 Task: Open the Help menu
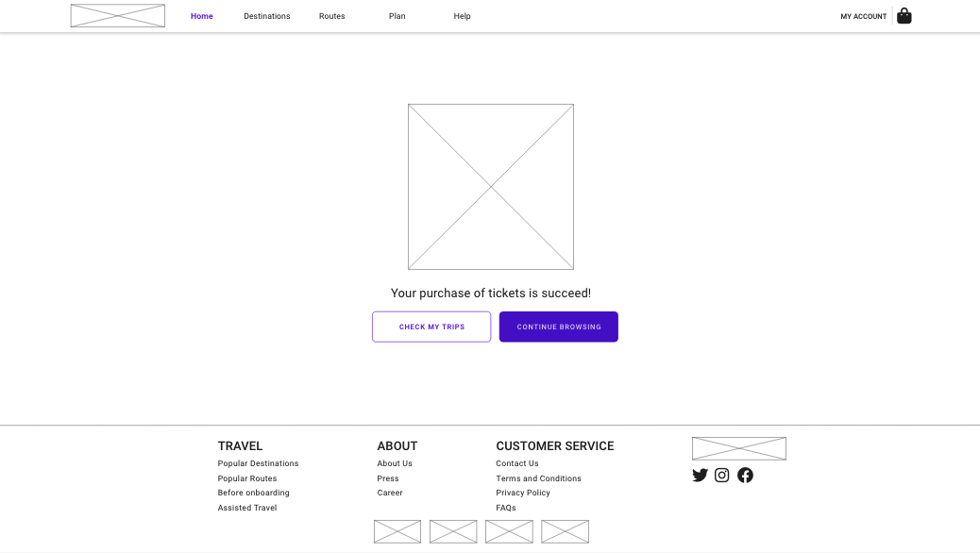click(462, 15)
